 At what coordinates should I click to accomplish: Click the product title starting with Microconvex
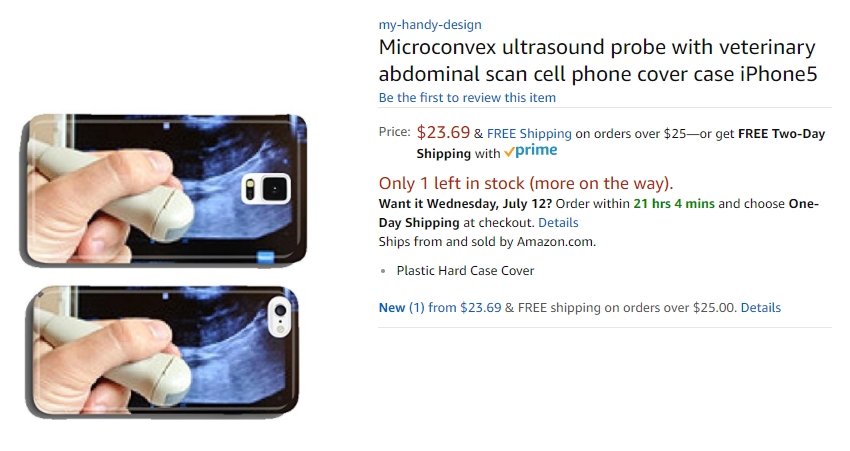[x=597, y=60]
